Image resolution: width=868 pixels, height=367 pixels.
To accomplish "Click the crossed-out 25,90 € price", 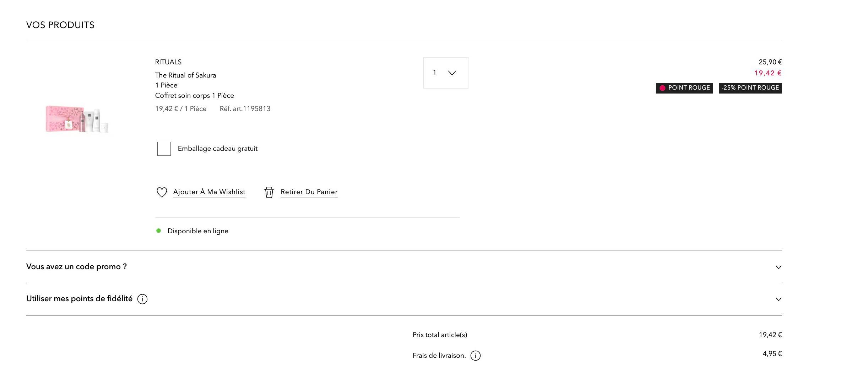I will [770, 62].
